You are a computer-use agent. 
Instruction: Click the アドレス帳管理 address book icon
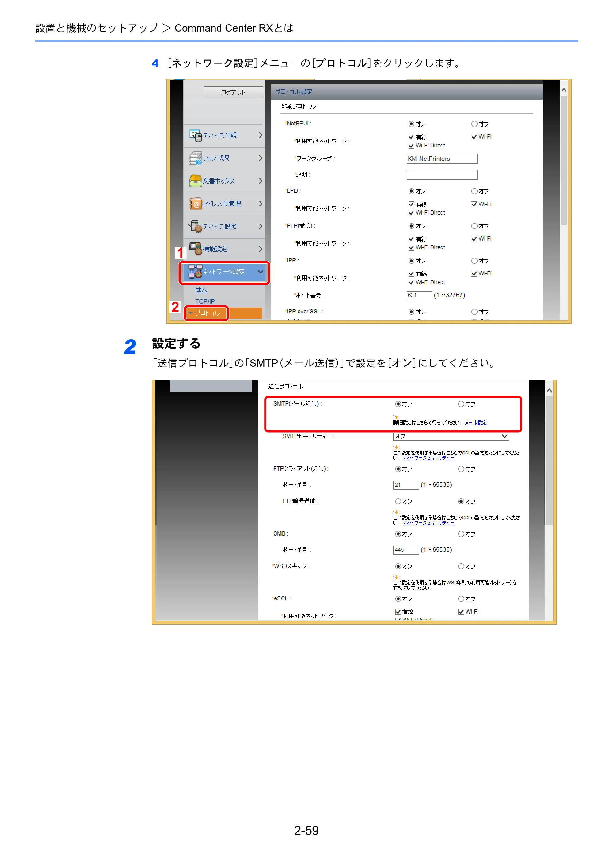(195, 203)
